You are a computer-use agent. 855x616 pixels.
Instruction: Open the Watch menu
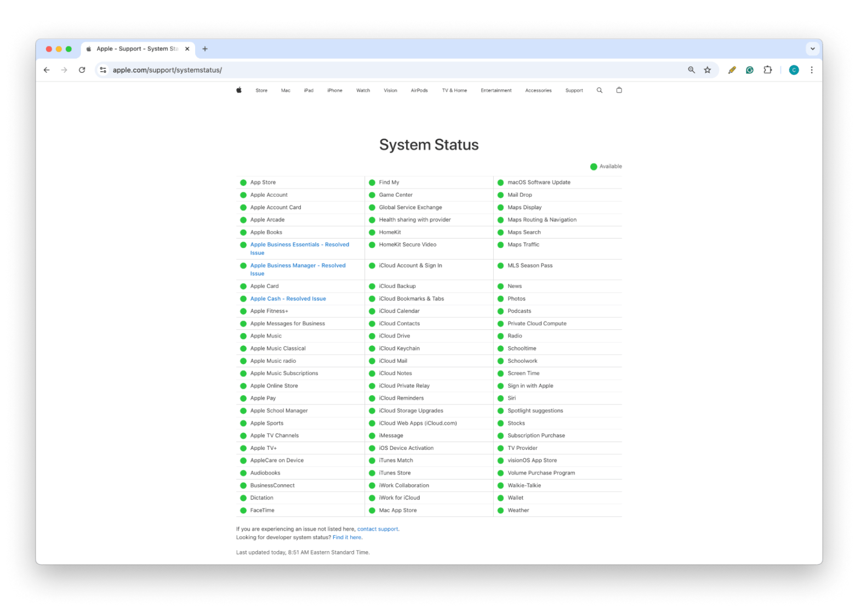363,90
